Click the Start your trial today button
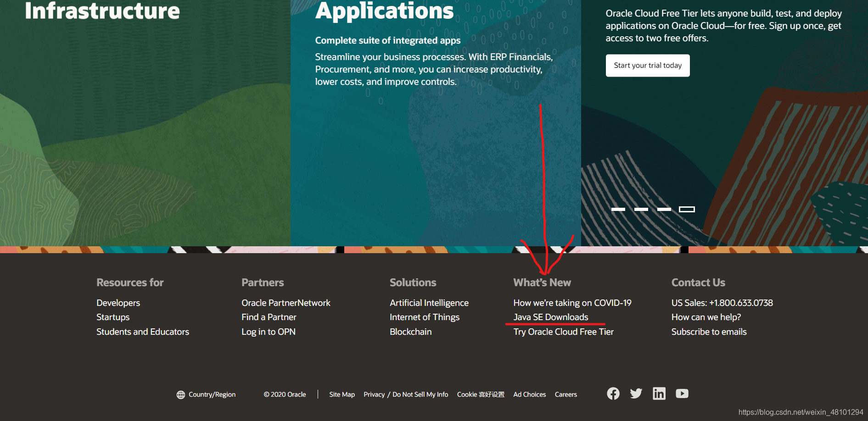Viewport: 868px width, 421px height. coord(648,66)
